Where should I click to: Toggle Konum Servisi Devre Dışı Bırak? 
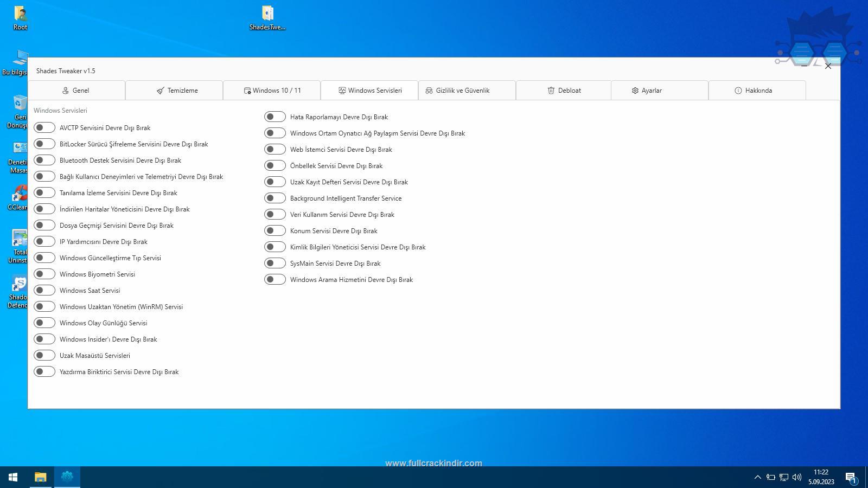pyautogui.click(x=275, y=230)
